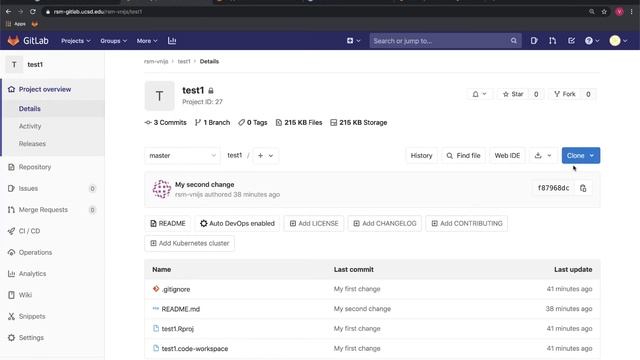Open the 215 KB Storage link
This screenshot has width=640, height=360.
[358, 122]
